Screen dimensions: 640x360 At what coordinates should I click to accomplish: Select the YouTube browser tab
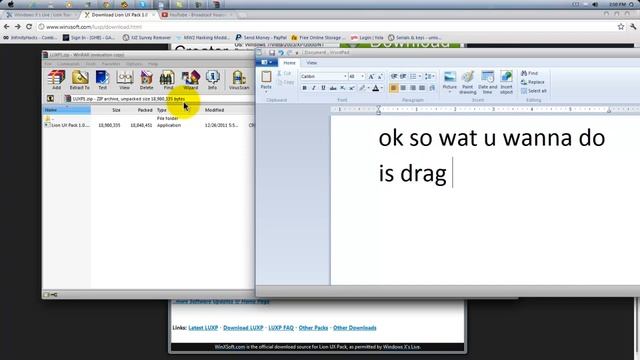198,15
